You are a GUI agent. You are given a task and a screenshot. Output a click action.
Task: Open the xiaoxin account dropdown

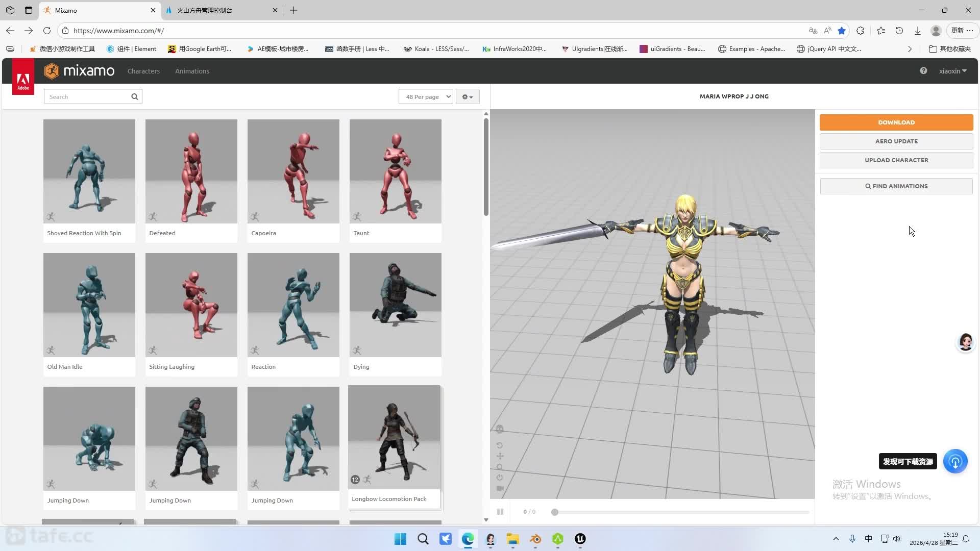(x=952, y=71)
